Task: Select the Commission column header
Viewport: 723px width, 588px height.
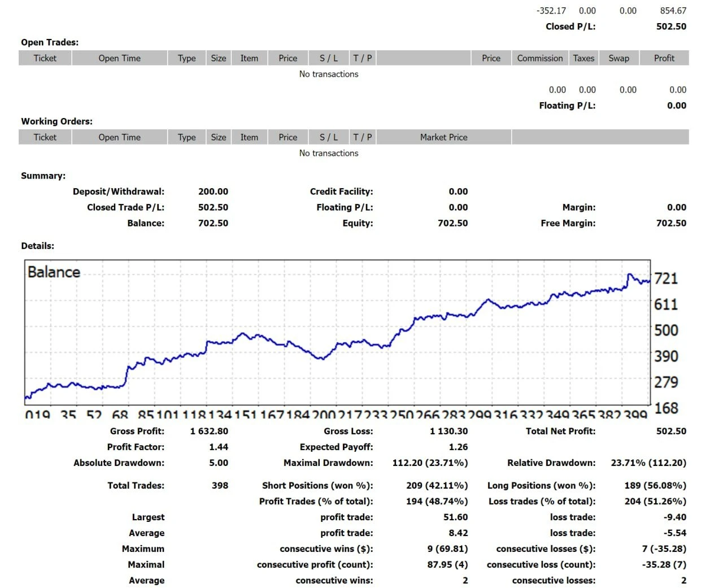Action: tap(539, 58)
